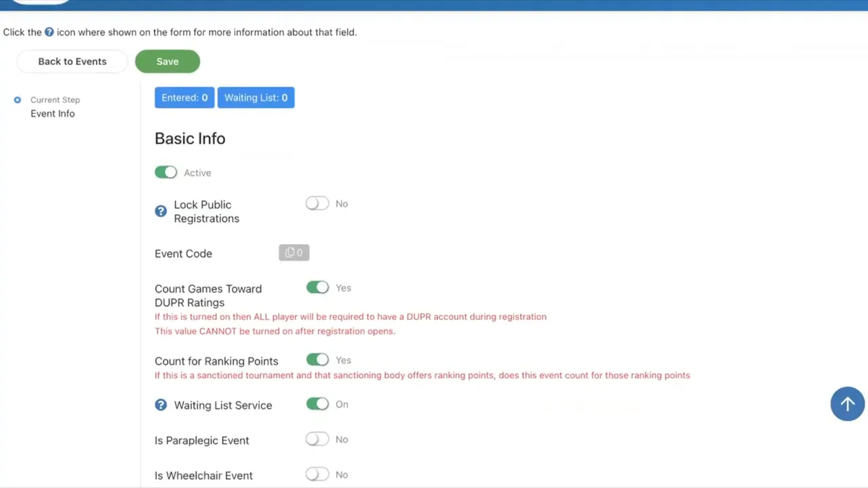Disable Count Games Toward DUPR Ratings
This screenshot has width=868, height=488.
(x=317, y=287)
